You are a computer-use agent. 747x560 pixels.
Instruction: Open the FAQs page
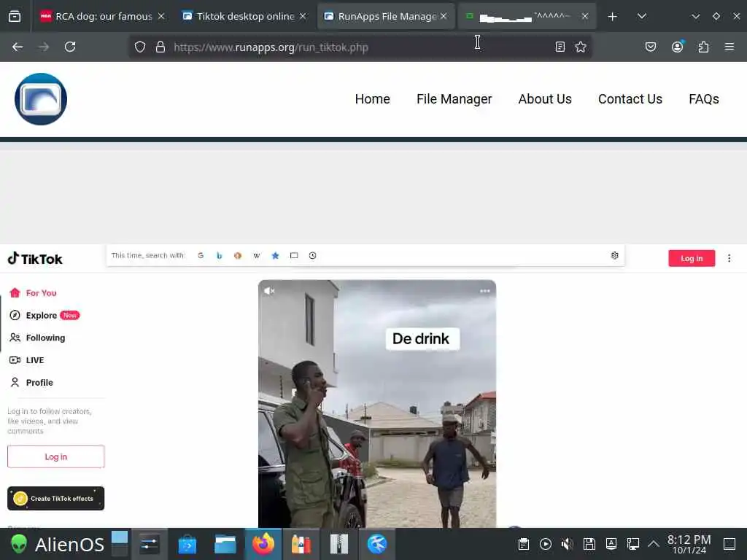[704, 99]
